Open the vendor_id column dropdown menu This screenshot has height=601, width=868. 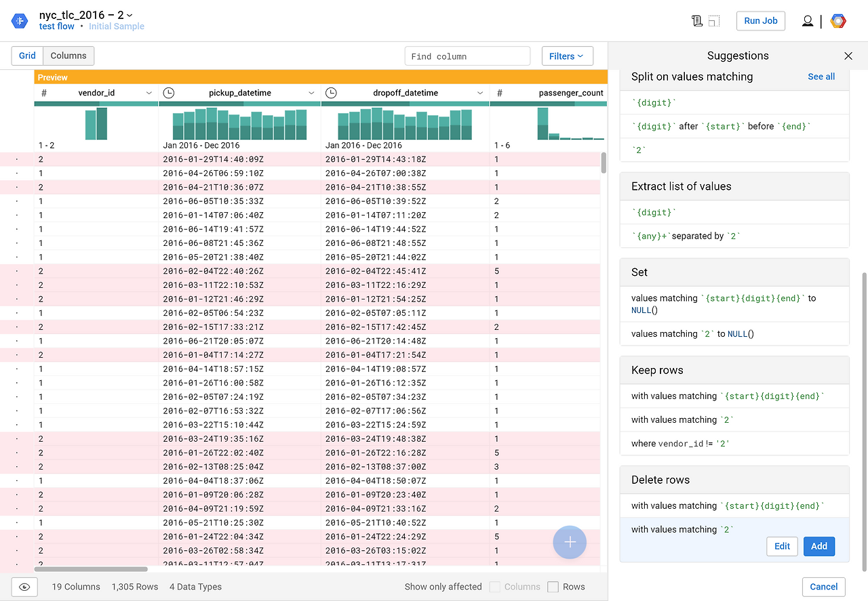coord(149,93)
